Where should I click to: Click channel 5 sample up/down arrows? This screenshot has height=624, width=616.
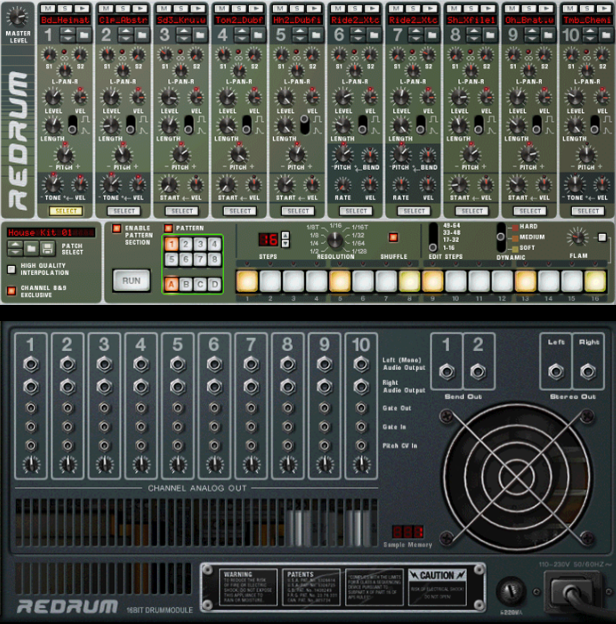pyautogui.click(x=300, y=35)
